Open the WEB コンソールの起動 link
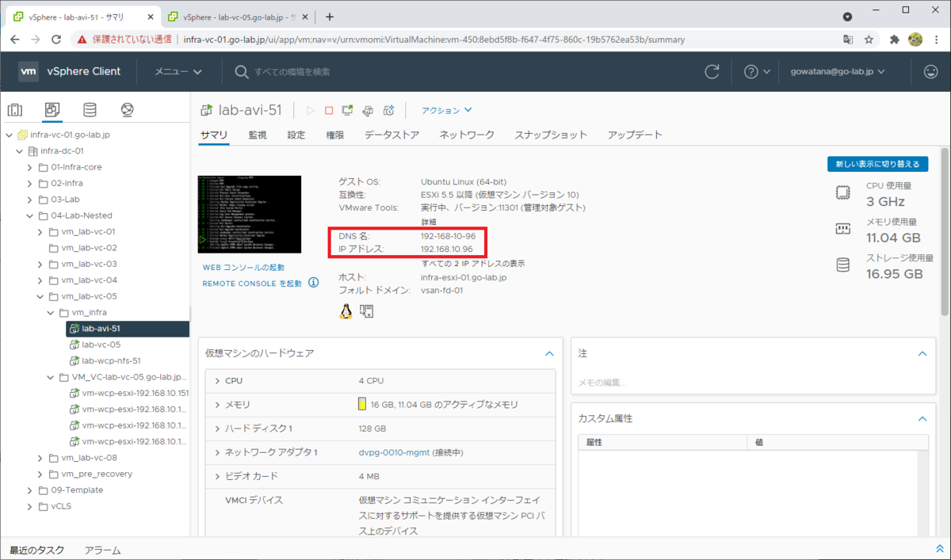Viewport: 951px width, 560px height. click(246, 267)
